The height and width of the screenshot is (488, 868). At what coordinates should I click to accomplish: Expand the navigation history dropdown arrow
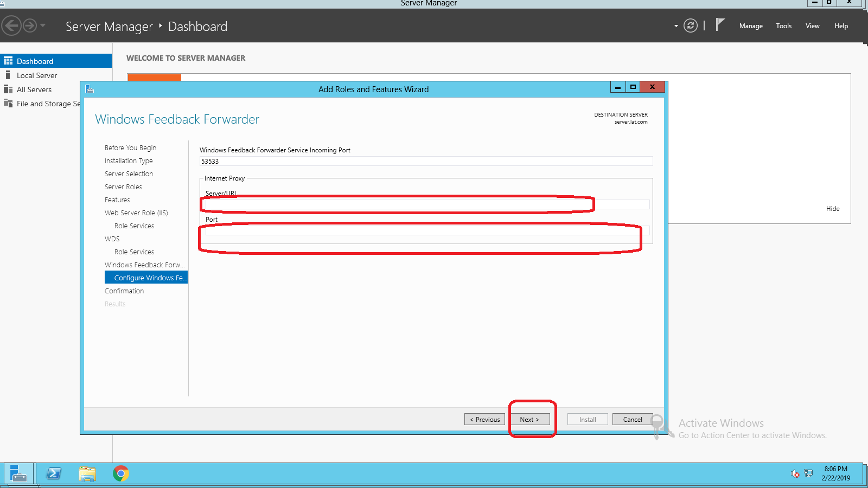[43, 25]
